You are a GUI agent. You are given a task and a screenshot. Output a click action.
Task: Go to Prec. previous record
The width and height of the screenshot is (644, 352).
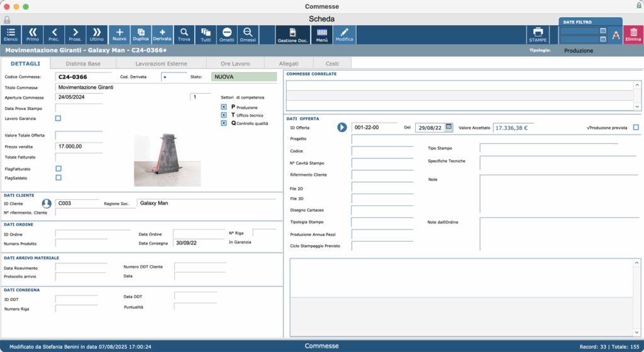coord(54,35)
